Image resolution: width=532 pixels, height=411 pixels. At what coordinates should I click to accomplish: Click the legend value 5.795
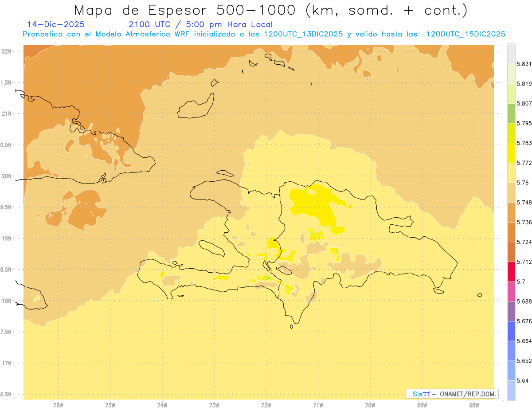click(x=524, y=123)
